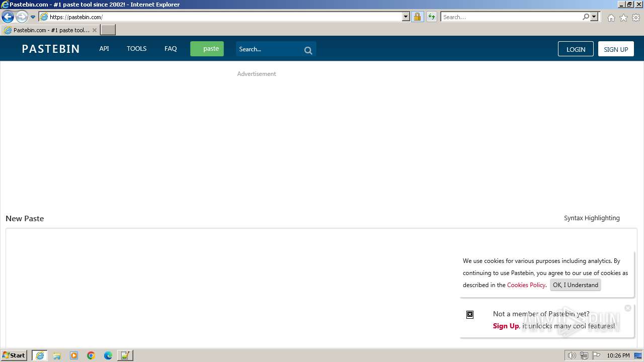Expand the address bar autocomplete dropdown
The image size is (644, 362).
coord(406,17)
